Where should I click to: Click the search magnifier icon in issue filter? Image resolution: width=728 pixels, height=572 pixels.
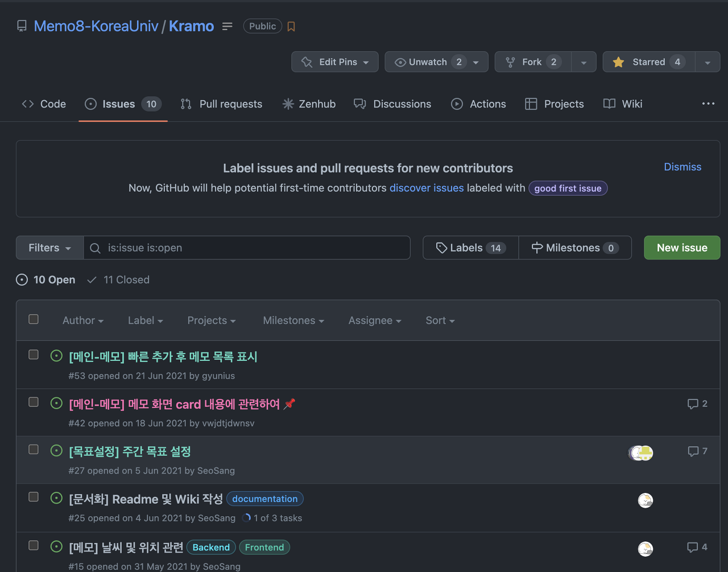(96, 248)
